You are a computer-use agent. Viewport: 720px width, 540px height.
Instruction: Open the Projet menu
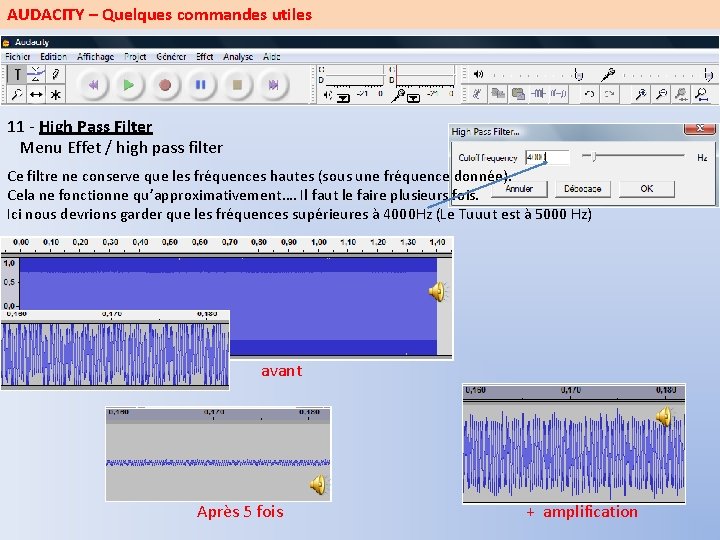(135, 57)
